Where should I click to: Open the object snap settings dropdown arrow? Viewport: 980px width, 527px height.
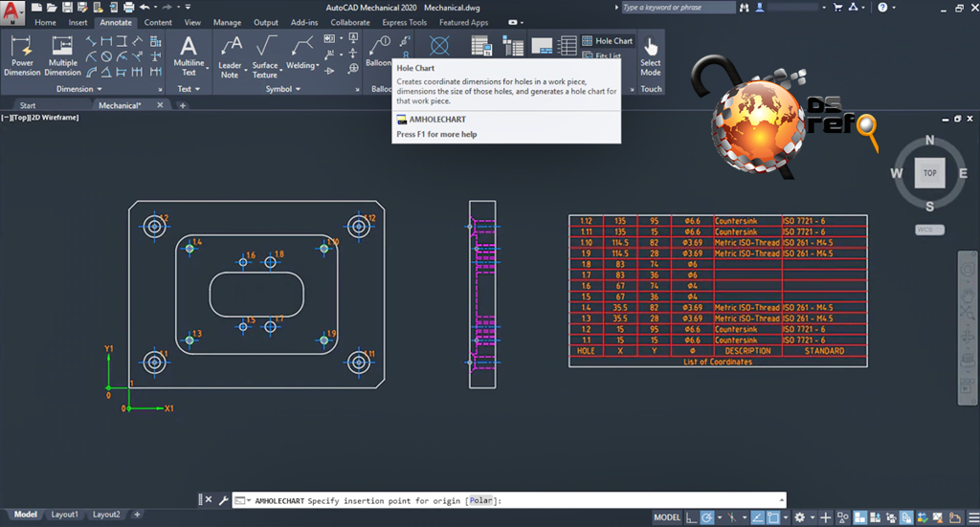[786, 517]
